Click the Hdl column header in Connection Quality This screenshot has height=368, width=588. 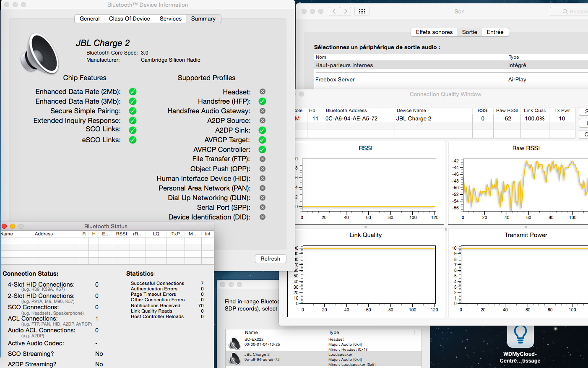315,110
